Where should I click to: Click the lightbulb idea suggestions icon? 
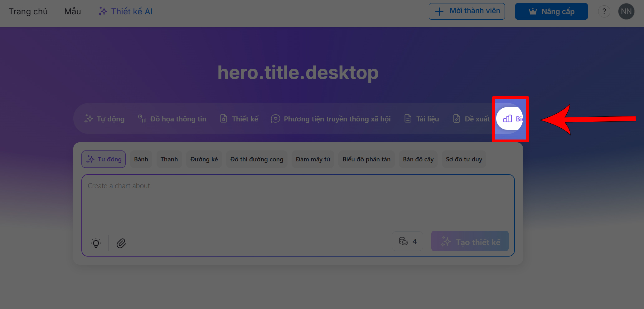click(x=96, y=243)
